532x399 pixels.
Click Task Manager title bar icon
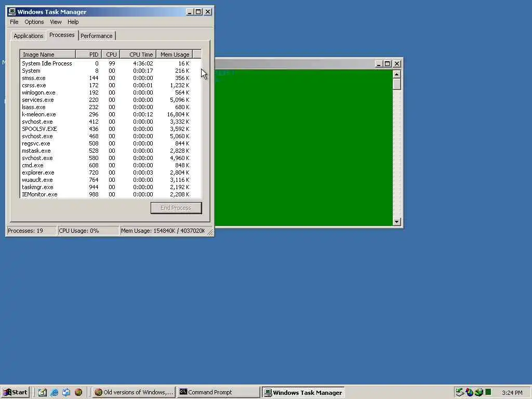pyautogui.click(x=12, y=11)
